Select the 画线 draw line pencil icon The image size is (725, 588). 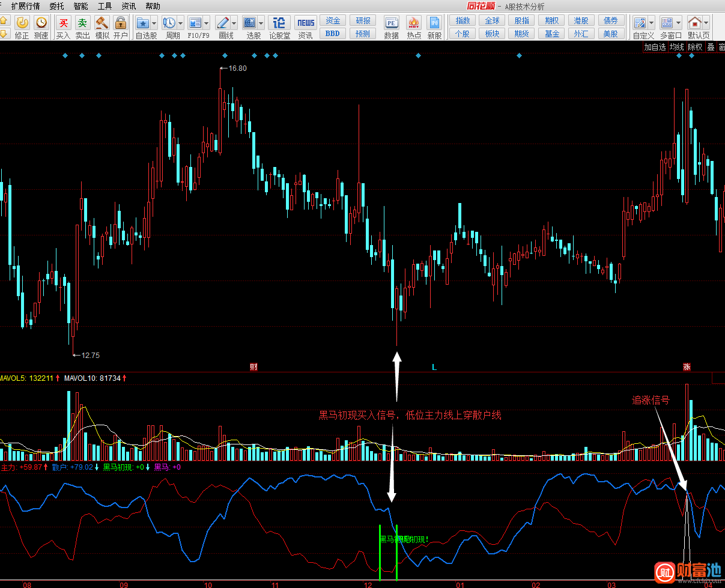click(222, 23)
